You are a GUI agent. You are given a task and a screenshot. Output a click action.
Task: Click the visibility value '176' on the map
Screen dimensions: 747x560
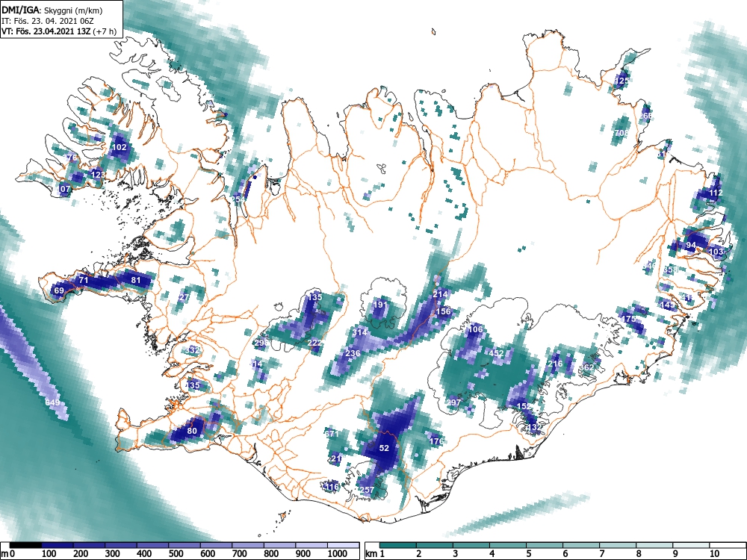[436, 441]
